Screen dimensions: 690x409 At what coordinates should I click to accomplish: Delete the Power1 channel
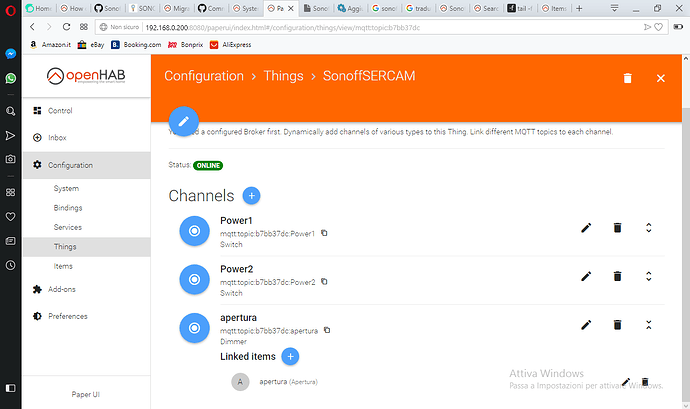point(617,228)
